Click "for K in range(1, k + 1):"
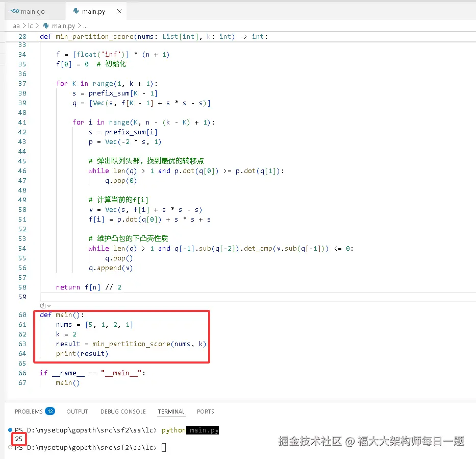The image size is (476, 459). (x=107, y=84)
